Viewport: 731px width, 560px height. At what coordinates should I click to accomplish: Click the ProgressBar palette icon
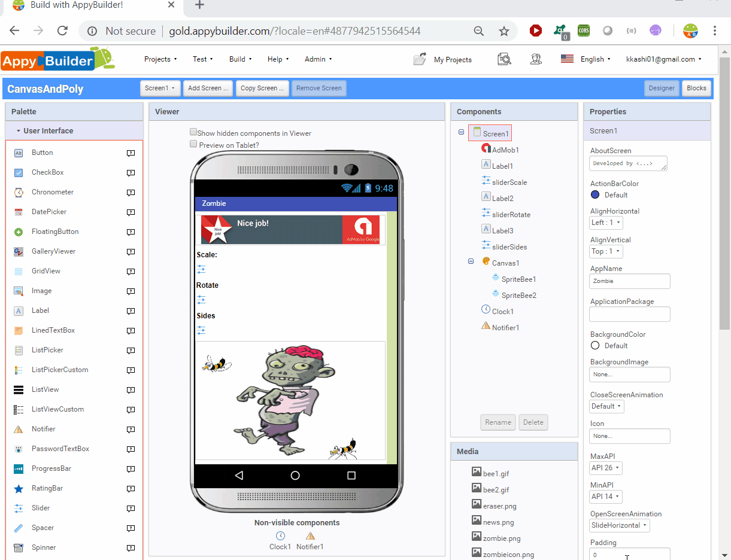point(19,469)
